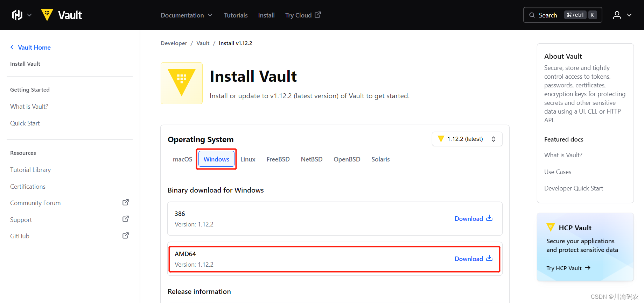The height and width of the screenshot is (303, 644).
Task: Open Try Cloud external link
Action: (x=303, y=15)
